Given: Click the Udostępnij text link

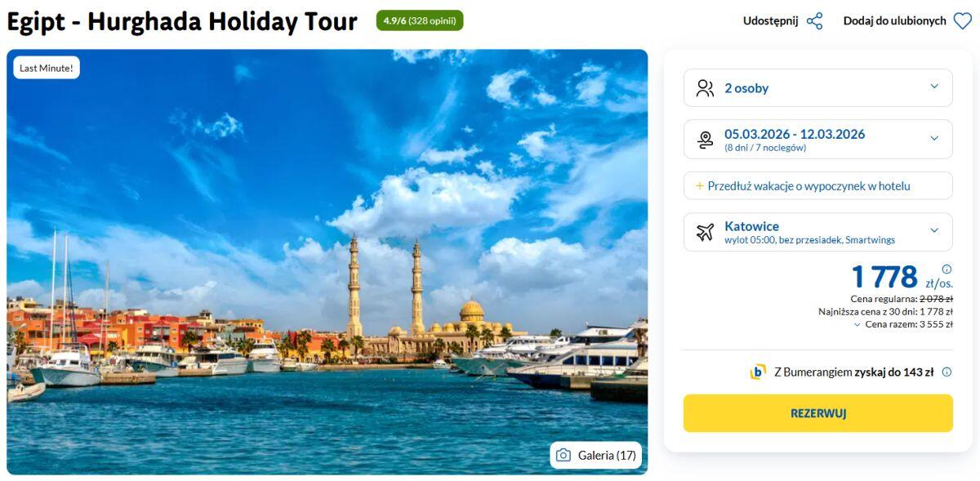Looking at the screenshot, I should point(770,21).
